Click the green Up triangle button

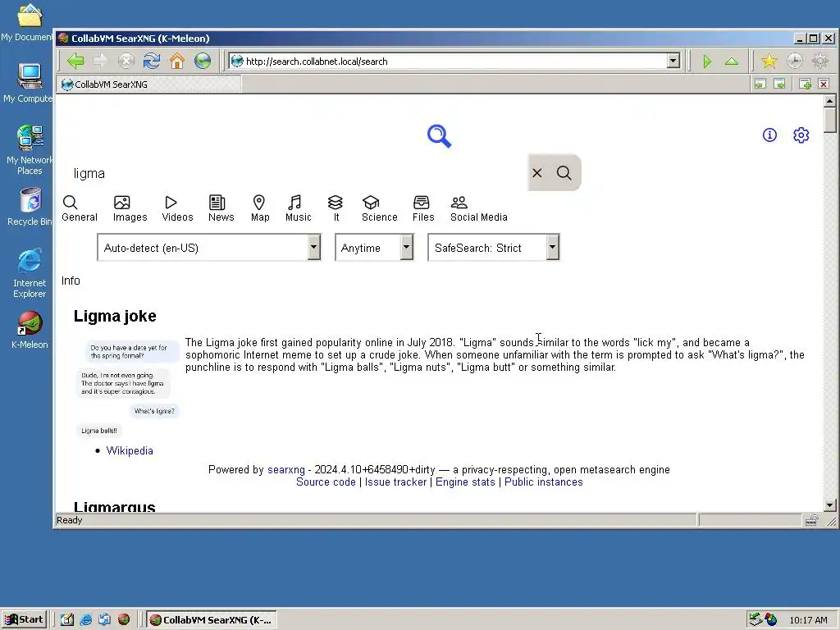[x=732, y=62]
